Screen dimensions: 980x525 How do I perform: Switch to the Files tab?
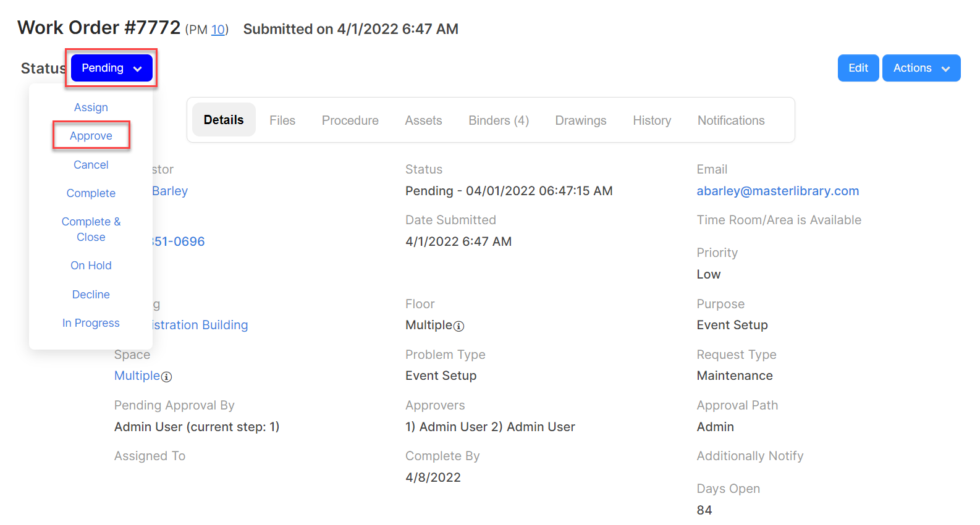pyautogui.click(x=282, y=120)
